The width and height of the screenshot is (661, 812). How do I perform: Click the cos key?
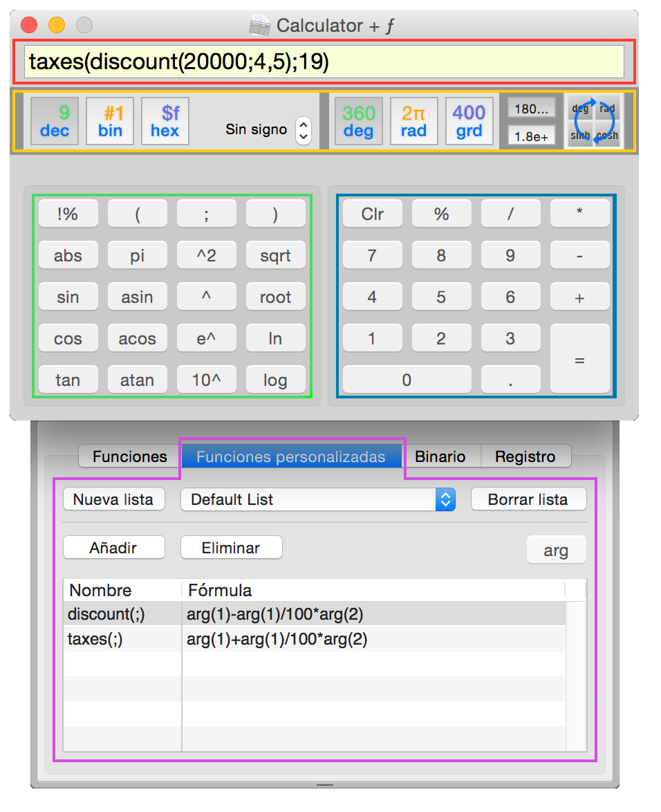pyautogui.click(x=68, y=338)
